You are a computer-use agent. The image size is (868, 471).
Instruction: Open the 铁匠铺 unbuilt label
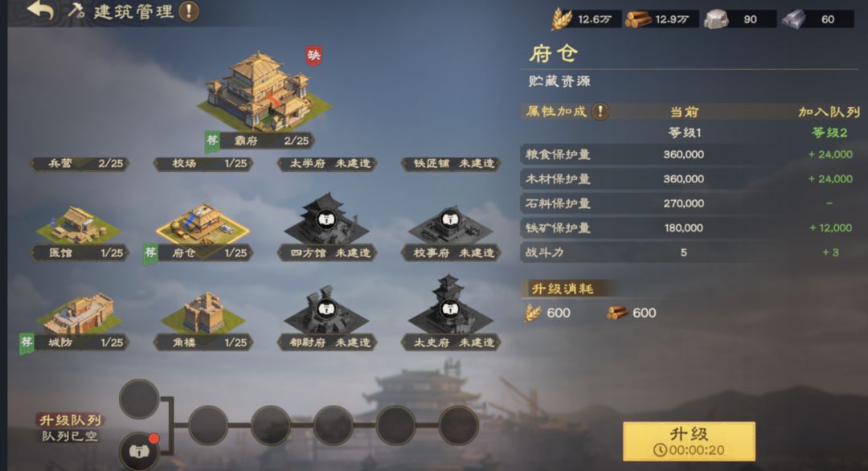[x=451, y=163]
